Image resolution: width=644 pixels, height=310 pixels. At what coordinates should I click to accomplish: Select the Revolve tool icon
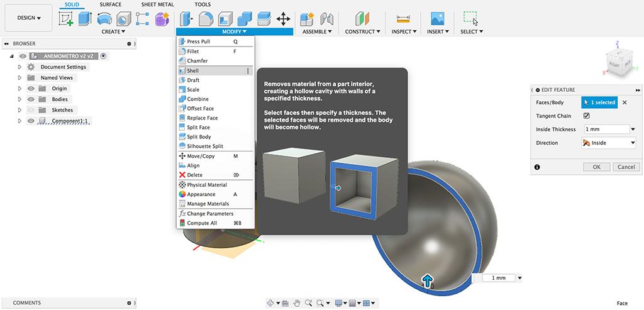point(104,19)
